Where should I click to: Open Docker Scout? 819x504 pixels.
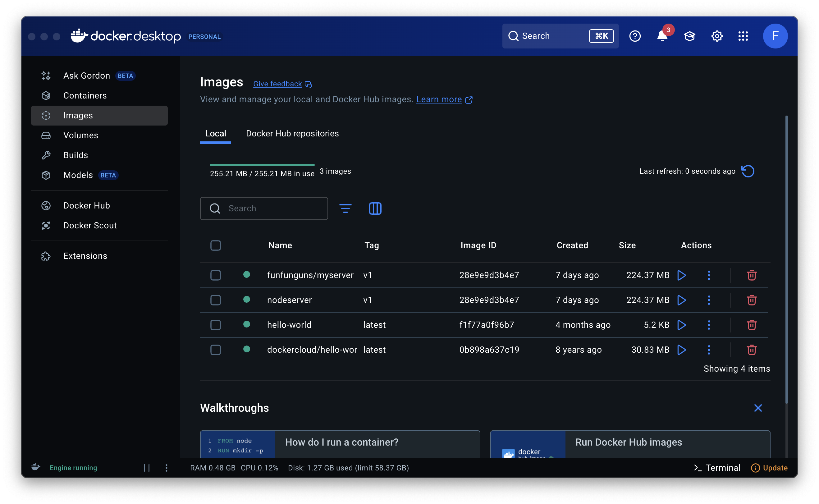point(99,226)
